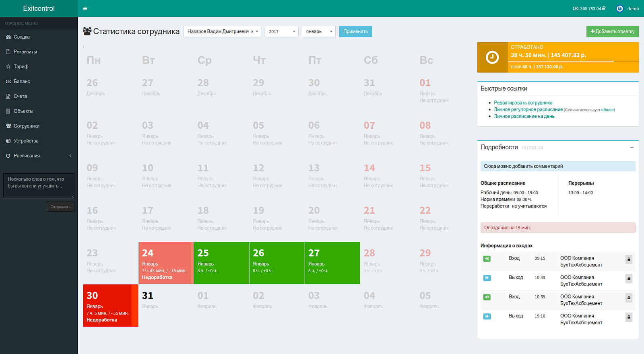Image resolution: width=644 pixels, height=354 pixels.
Task: Clear selected employee Назаров with the x
Action: point(252,31)
